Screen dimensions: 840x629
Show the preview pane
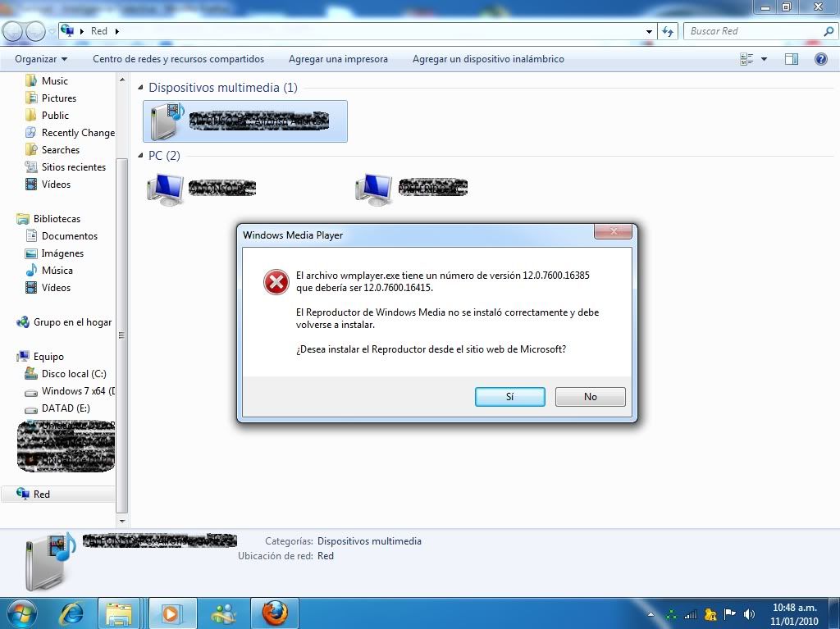click(792, 59)
